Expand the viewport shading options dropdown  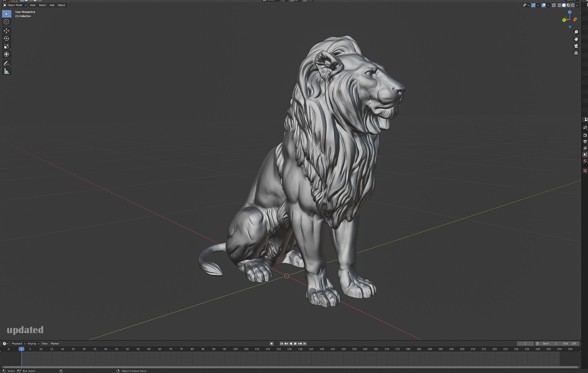pos(577,5)
